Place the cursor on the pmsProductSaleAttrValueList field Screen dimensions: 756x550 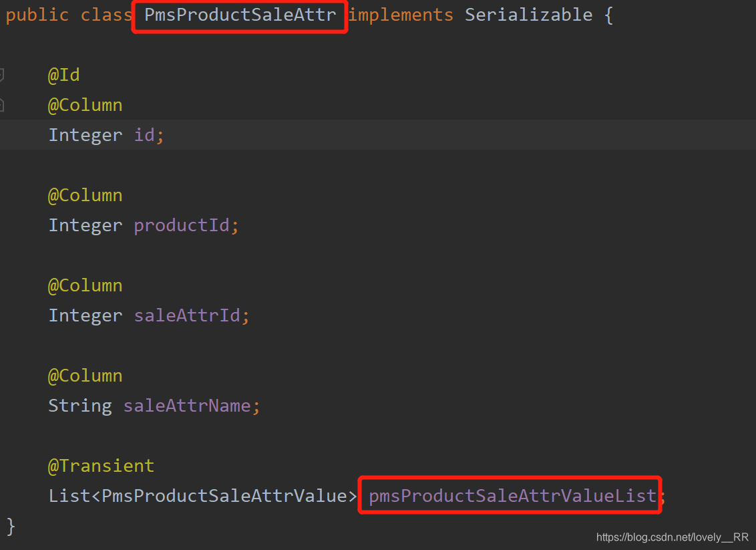click(x=512, y=496)
